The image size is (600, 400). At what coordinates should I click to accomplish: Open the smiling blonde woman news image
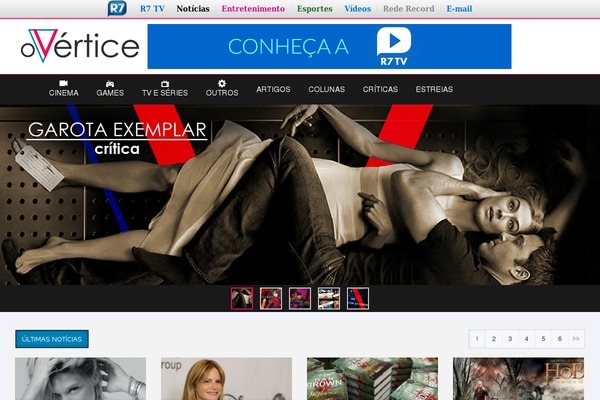pos(227,379)
